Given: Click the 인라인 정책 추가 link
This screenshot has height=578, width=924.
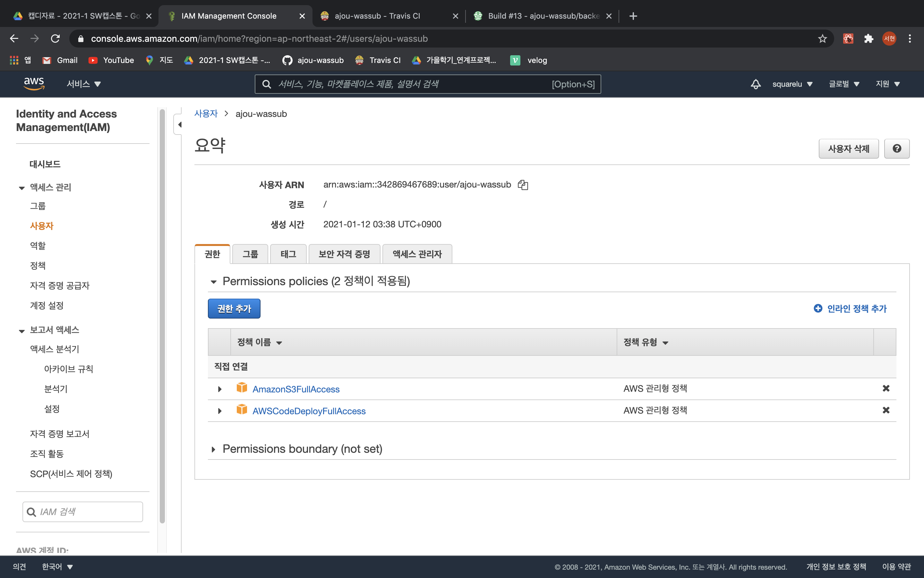Looking at the screenshot, I should pyautogui.click(x=857, y=309).
